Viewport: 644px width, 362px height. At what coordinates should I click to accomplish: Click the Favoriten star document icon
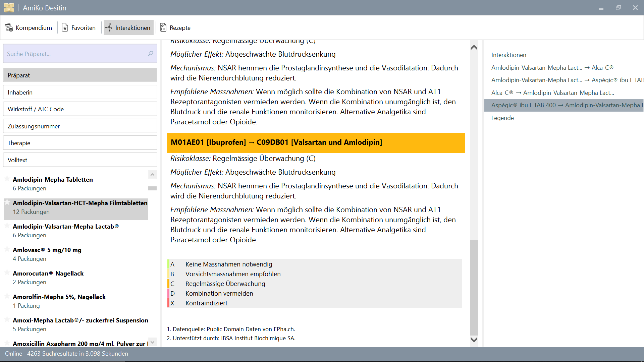coord(65,28)
